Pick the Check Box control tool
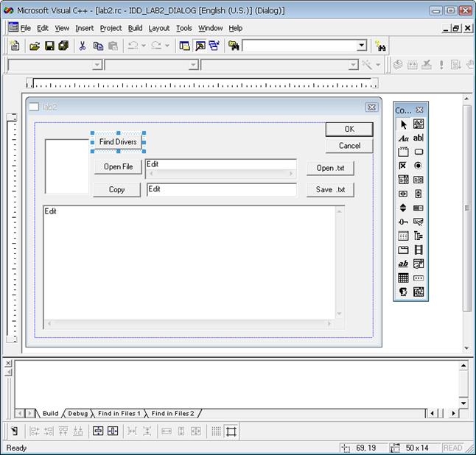Viewport: 476px width, 455px height. [403, 166]
